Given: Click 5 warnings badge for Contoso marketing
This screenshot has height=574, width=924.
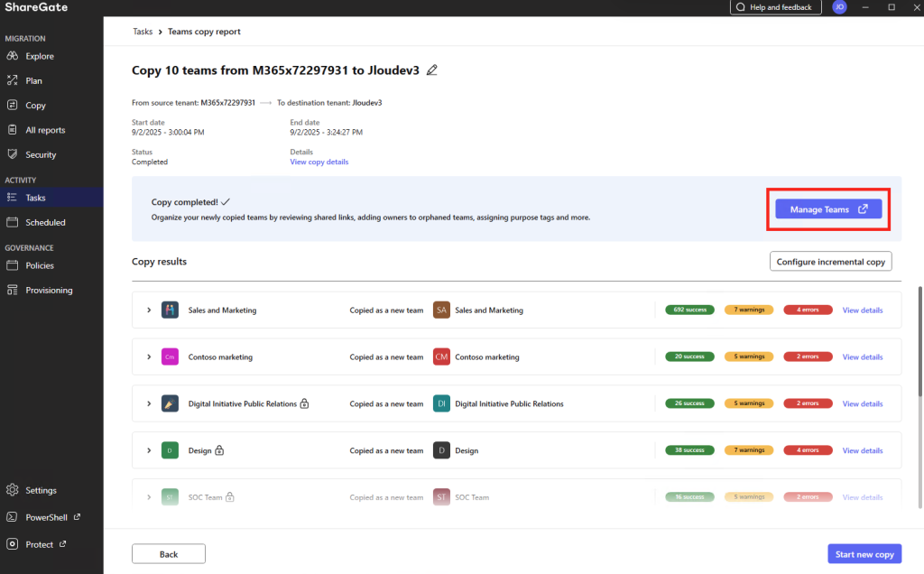Looking at the screenshot, I should (x=749, y=356).
